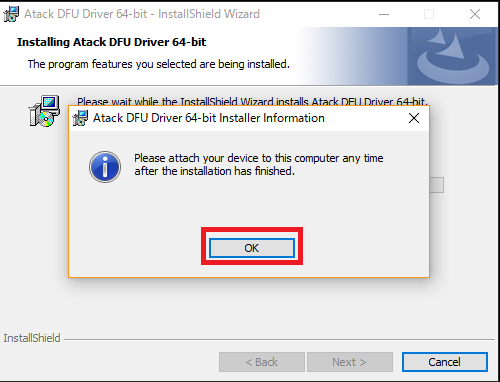Screen dimensions: 500x382
Task: Click the computer and CD setup icon
Action: pyautogui.click(x=44, y=111)
